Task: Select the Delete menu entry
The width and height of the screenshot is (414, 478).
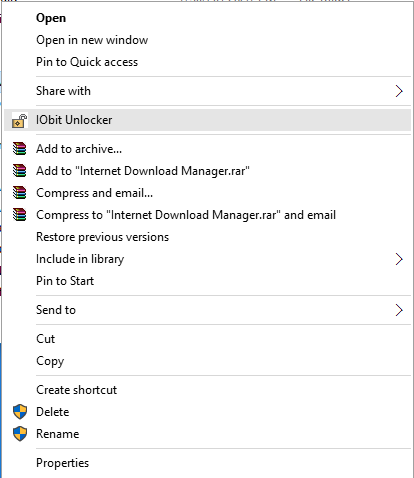Action: pyautogui.click(x=207, y=412)
